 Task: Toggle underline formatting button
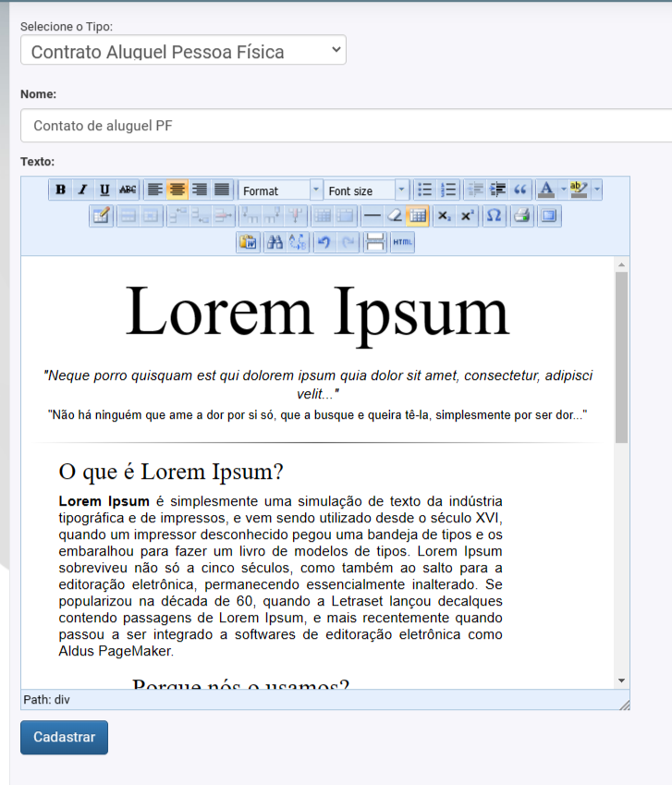(105, 190)
